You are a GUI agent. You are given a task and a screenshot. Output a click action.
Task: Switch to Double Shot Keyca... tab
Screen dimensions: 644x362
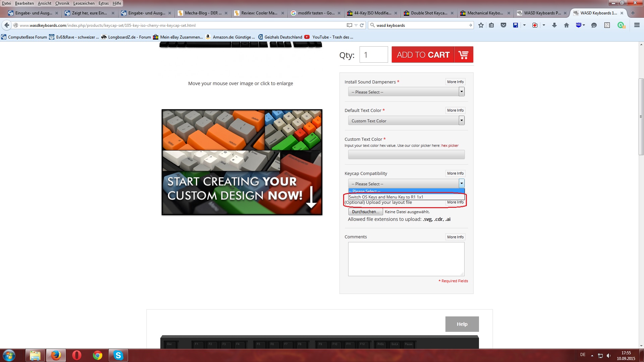[428, 13]
